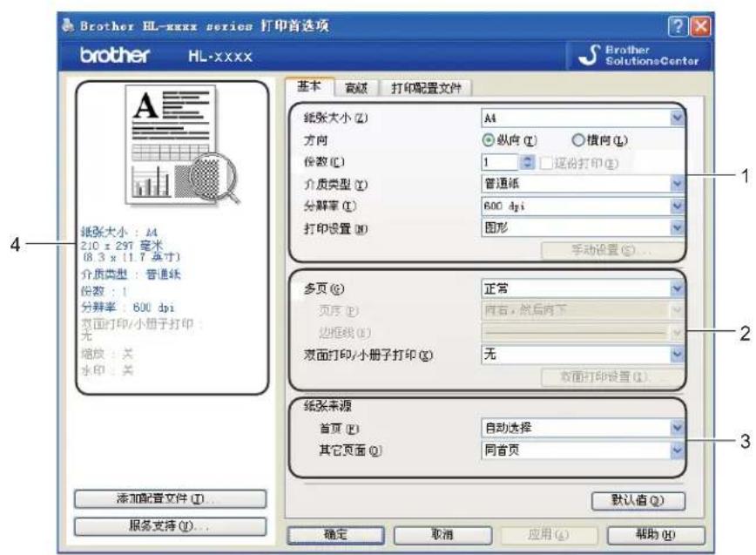
Task: Click the HL-XXXX model name text
Action: point(220,57)
